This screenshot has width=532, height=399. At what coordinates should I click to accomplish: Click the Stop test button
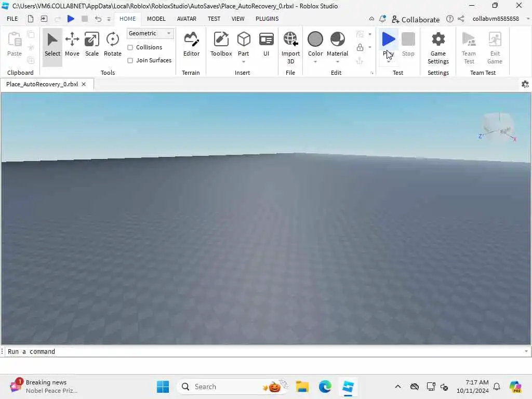coord(408,45)
